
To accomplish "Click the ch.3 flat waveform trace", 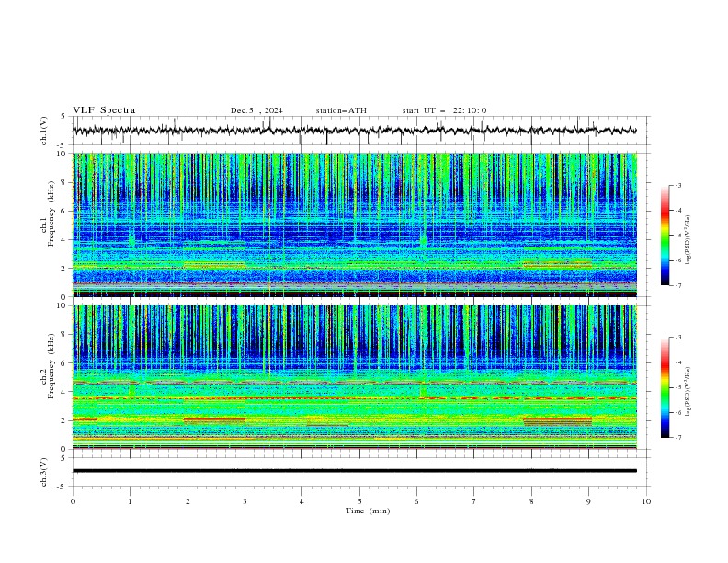I will click(x=354, y=471).
